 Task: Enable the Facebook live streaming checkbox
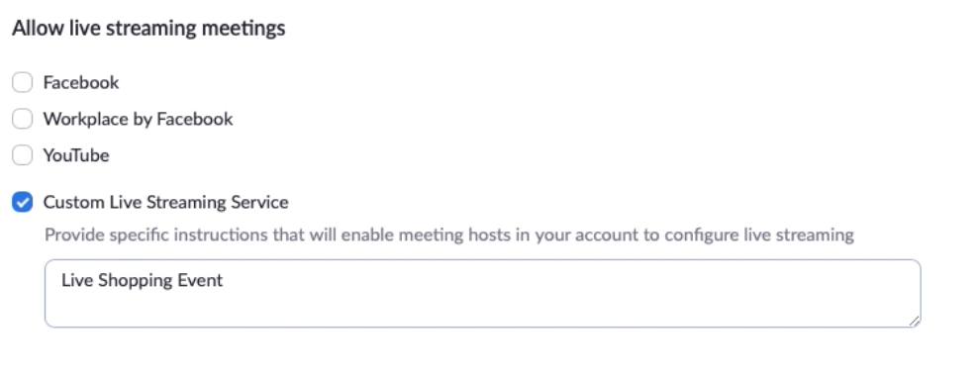pyautogui.click(x=23, y=82)
